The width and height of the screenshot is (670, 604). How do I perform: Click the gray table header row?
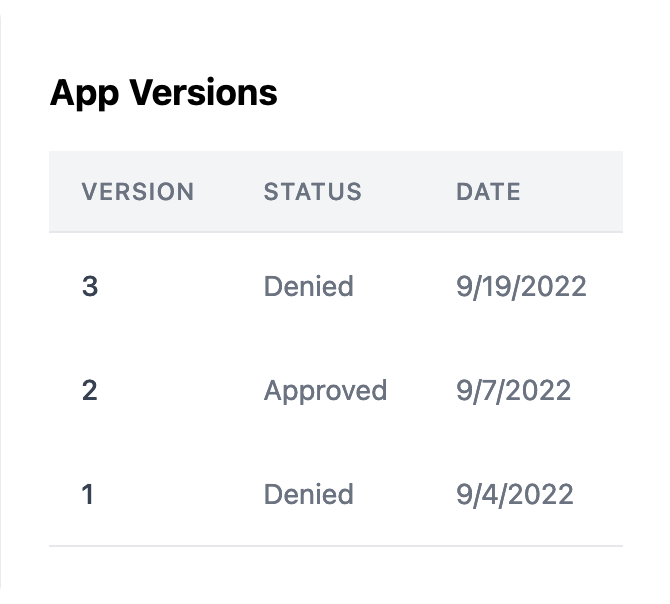point(400,192)
